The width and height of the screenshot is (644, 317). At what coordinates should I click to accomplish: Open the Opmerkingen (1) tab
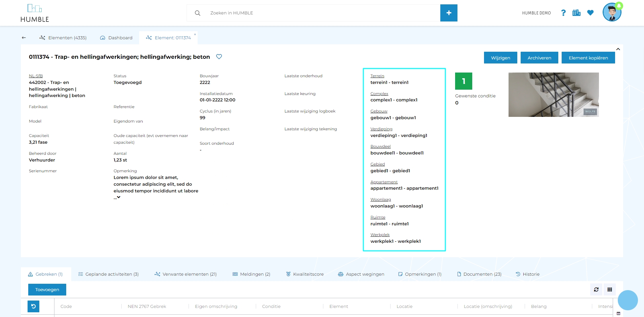coord(420,274)
